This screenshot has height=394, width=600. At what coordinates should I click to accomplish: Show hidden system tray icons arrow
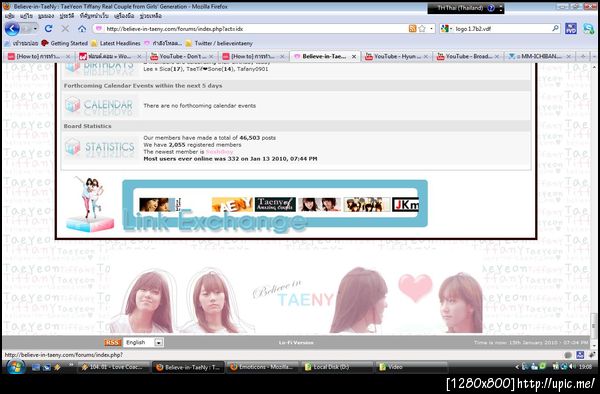point(517,367)
